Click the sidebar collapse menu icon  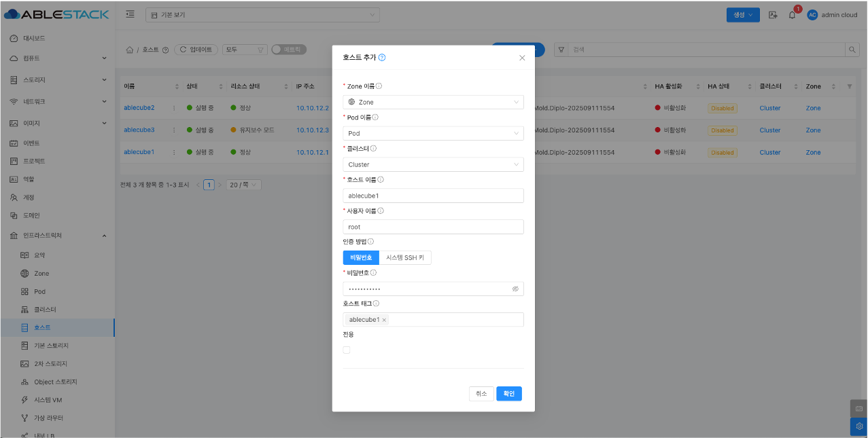[130, 14]
